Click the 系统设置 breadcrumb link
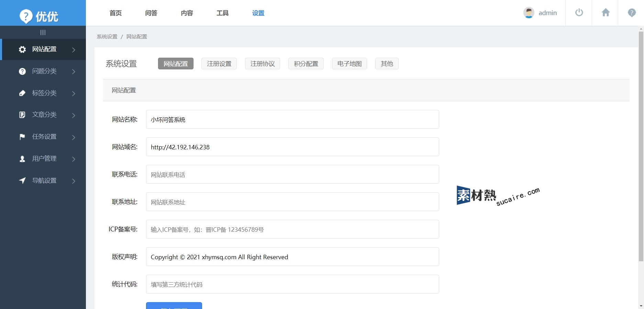The image size is (644, 309). pyautogui.click(x=107, y=37)
